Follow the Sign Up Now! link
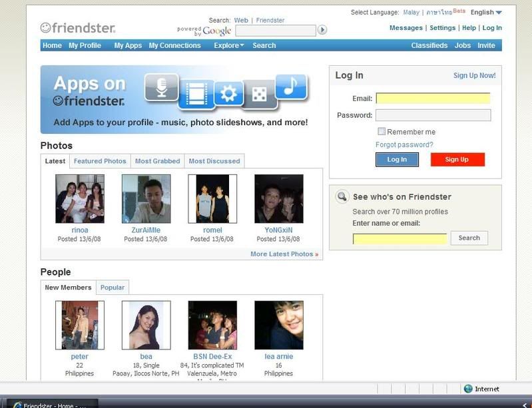532x408 pixels. coord(474,75)
